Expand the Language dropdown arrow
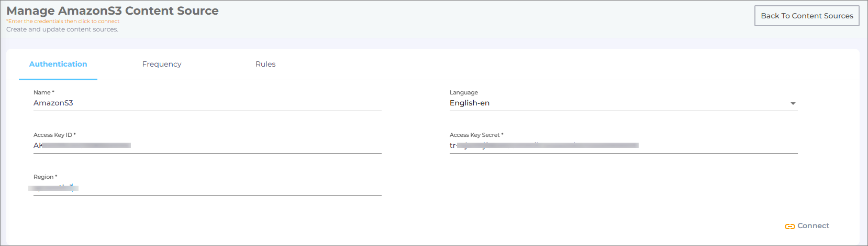This screenshot has height=246, width=868. [793, 104]
